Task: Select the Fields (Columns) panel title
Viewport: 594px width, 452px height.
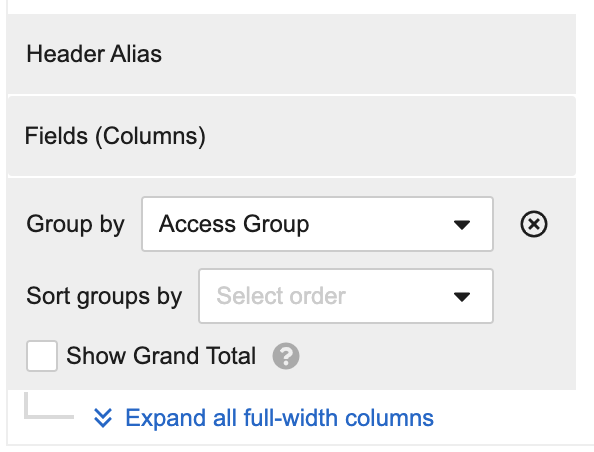Action: tap(115, 136)
